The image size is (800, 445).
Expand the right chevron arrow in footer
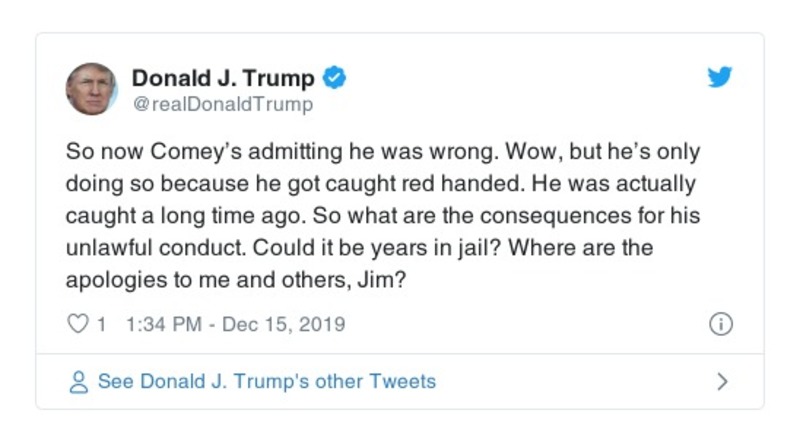pyautogui.click(x=722, y=381)
